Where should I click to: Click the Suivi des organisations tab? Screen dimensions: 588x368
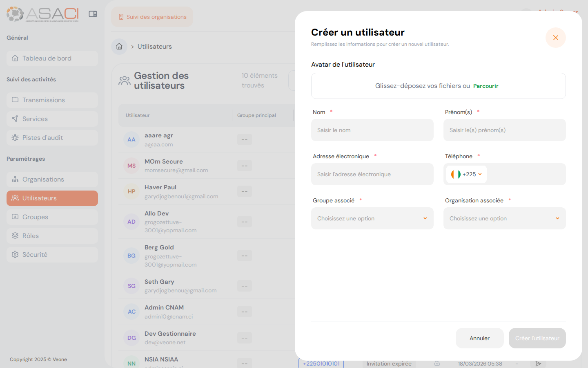tap(152, 17)
